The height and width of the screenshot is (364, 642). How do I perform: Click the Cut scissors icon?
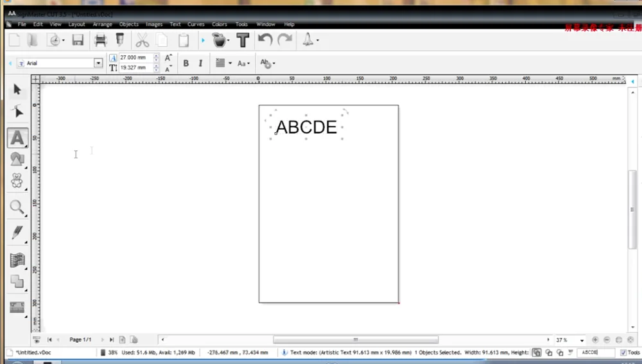(x=142, y=40)
